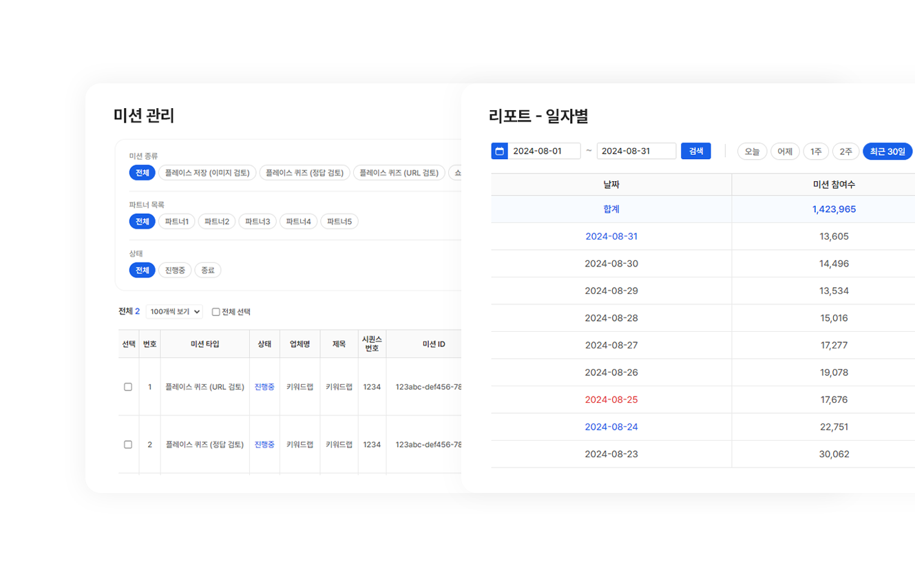
Task: Filter by 플레이스 저장 (이미지 검토)
Action: [x=207, y=173]
